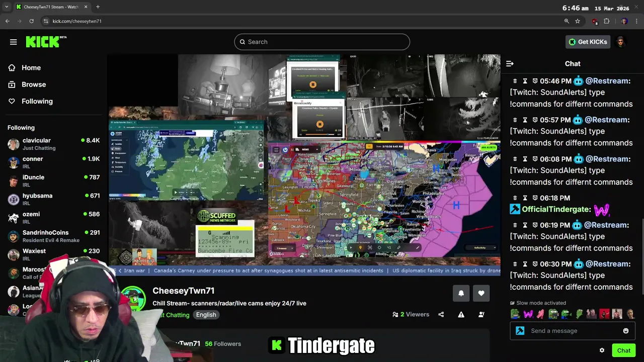Viewport: 644px width, 362px height.
Task: Timeout user on 05:57 PM message
Action: tap(525, 120)
